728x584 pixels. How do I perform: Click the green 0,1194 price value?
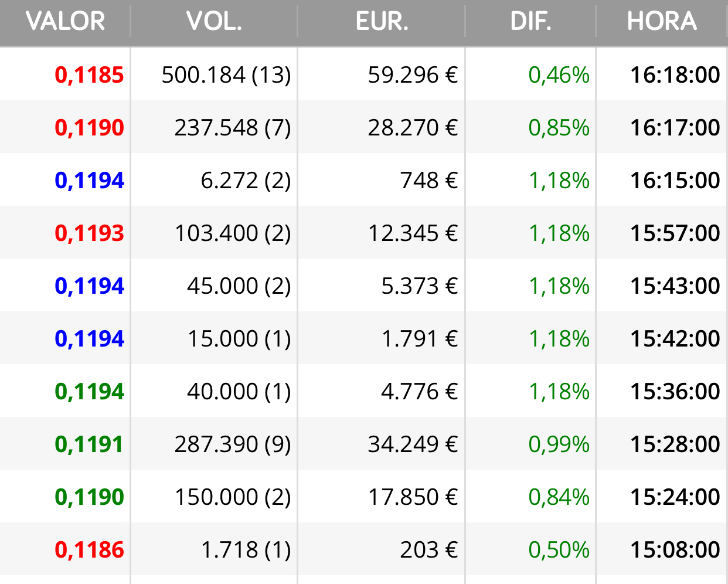click(x=89, y=392)
